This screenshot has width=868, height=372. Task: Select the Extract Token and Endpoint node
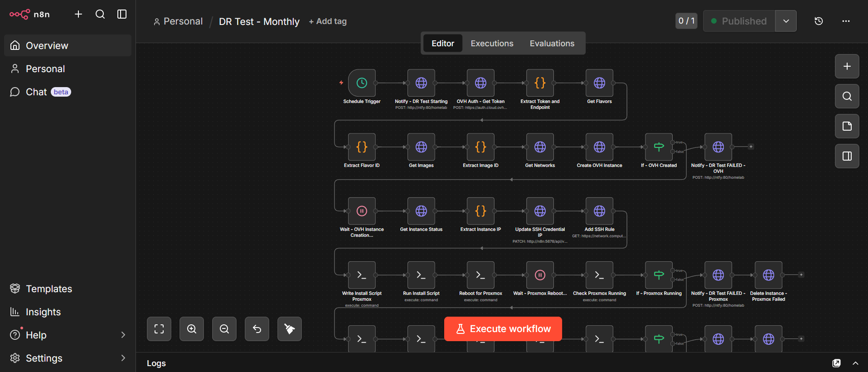pos(540,83)
